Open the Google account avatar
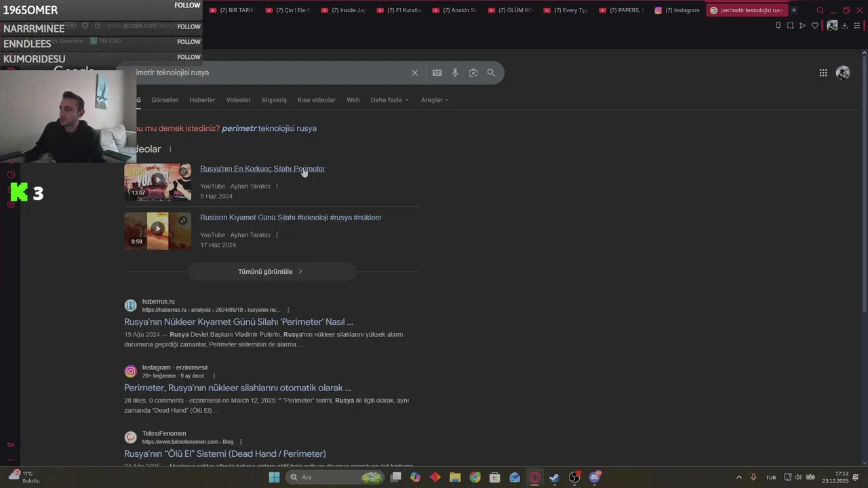Viewport: 868px width, 488px height. pyautogui.click(x=843, y=73)
